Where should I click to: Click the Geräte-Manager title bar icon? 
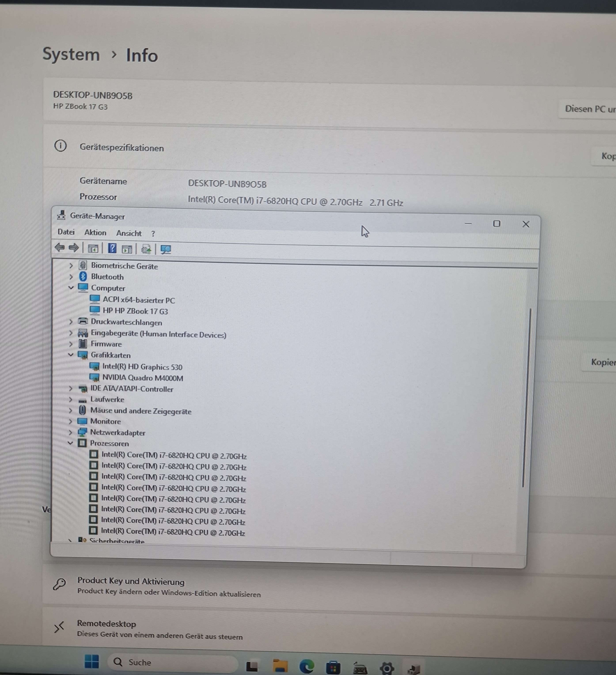tap(61, 215)
